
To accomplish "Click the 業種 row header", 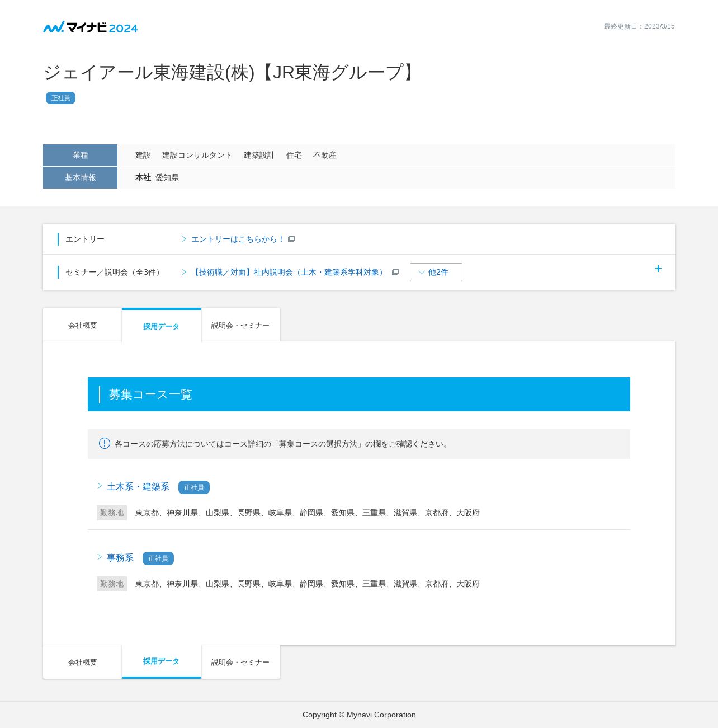I will tap(80, 155).
